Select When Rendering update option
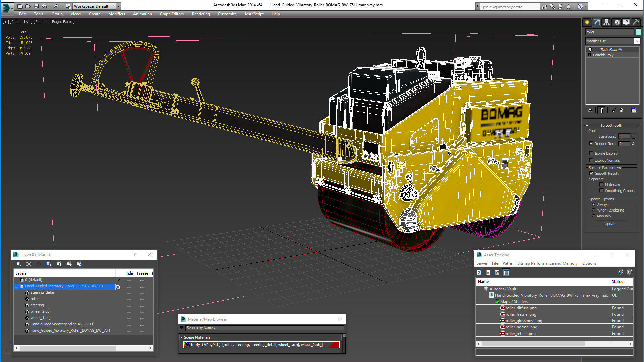Screen dimensions: 644x362 pos(594,210)
